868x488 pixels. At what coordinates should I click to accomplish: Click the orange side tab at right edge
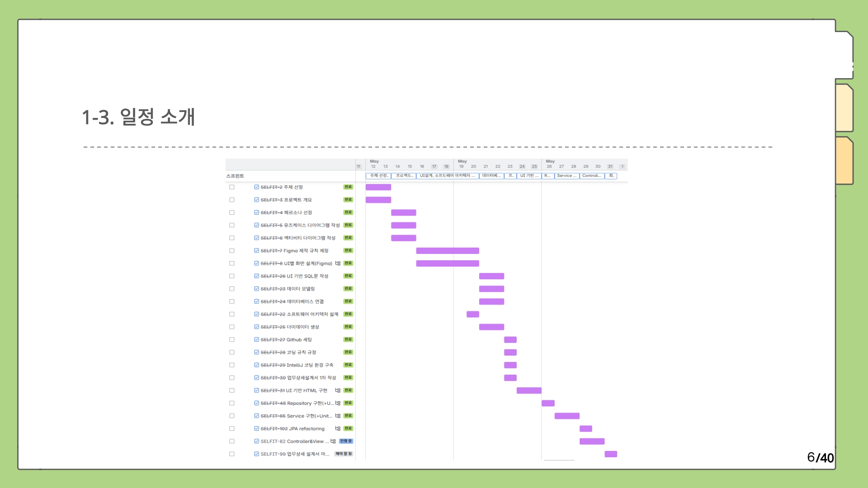point(844,160)
